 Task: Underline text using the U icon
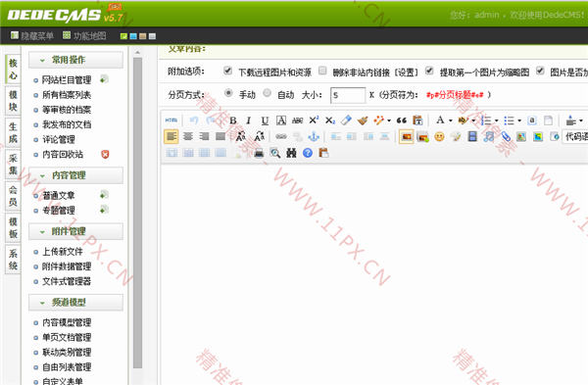pos(265,120)
